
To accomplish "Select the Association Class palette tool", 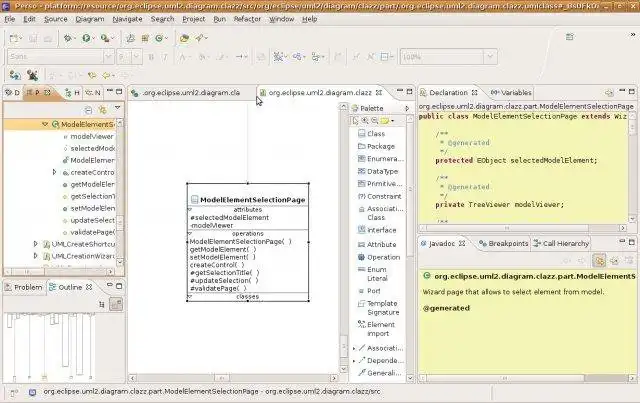I will tap(380, 213).
